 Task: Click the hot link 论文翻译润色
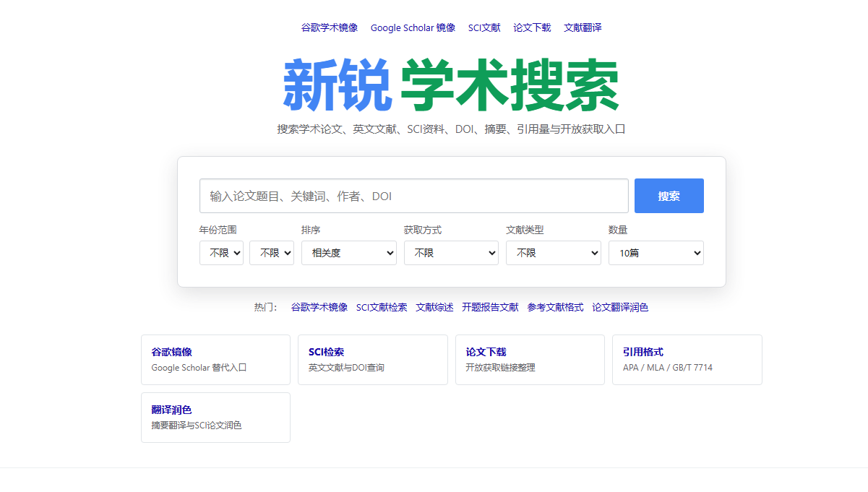click(x=620, y=307)
